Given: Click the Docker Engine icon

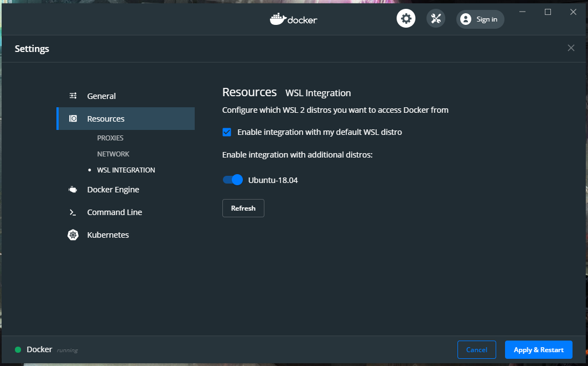Looking at the screenshot, I should tap(73, 190).
